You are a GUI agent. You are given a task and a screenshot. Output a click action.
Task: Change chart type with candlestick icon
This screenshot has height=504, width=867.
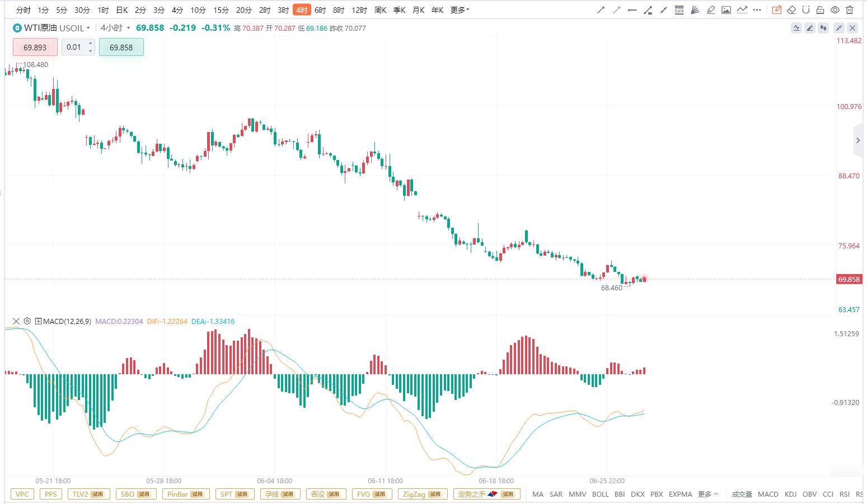pos(823,28)
